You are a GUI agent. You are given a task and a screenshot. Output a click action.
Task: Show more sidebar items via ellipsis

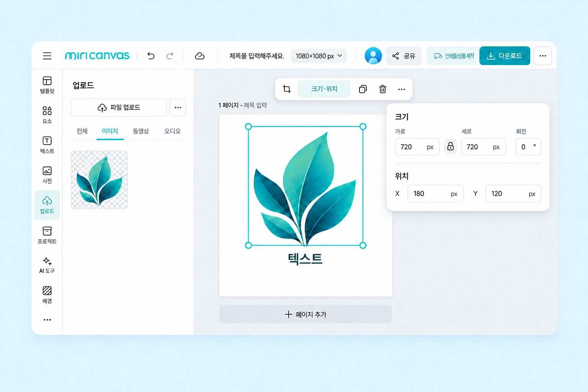[47, 320]
